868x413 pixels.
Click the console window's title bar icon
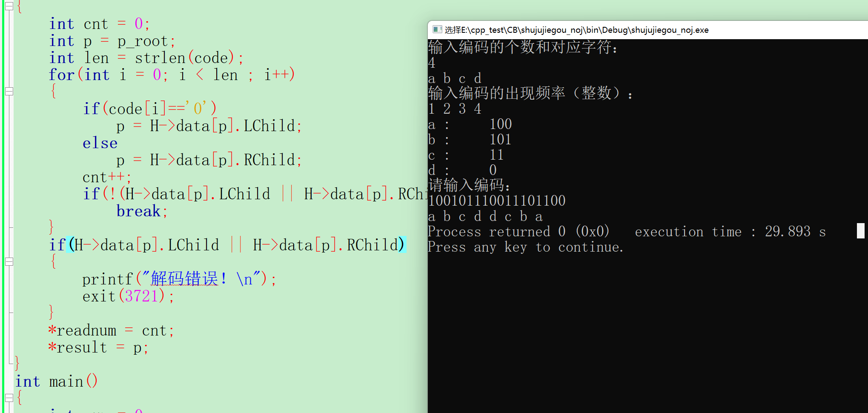(437, 29)
